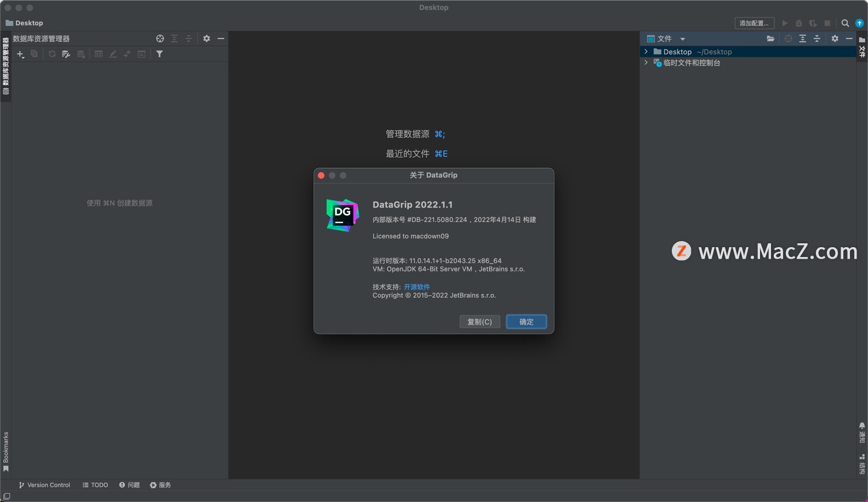Viewport: 868px width, 502px height.
Task: Click the jump to source arrows icon
Action: coord(127,54)
